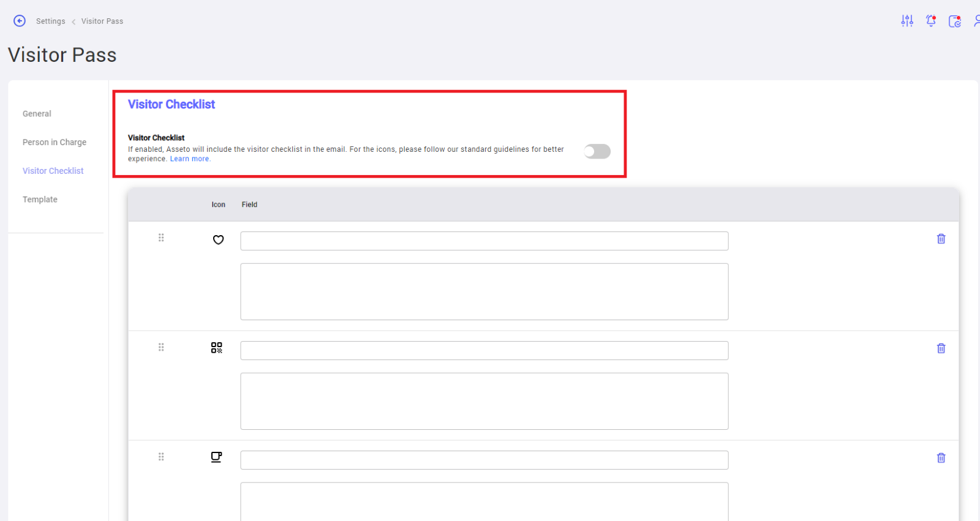Click the heart icon in first row
The width and height of the screenshot is (980, 521).
[x=218, y=240]
